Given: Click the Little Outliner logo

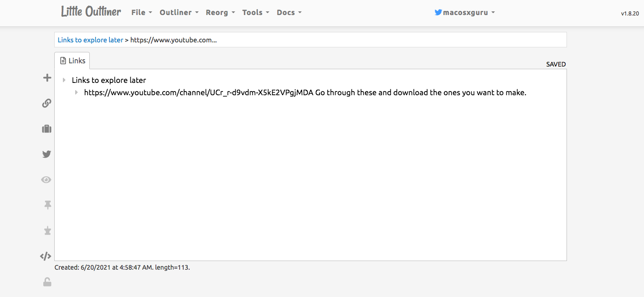Looking at the screenshot, I should [x=91, y=12].
